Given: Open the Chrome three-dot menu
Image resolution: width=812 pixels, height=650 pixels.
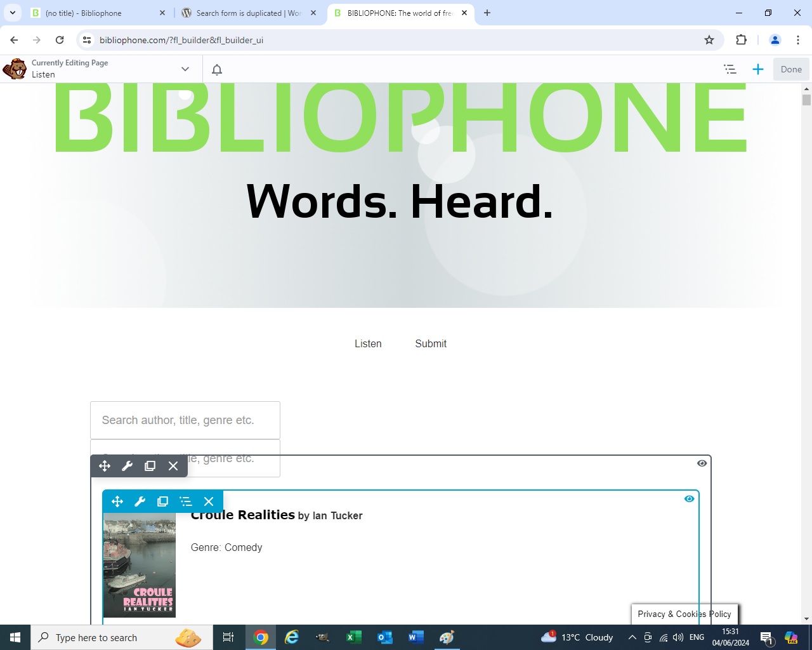Looking at the screenshot, I should [x=798, y=40].
